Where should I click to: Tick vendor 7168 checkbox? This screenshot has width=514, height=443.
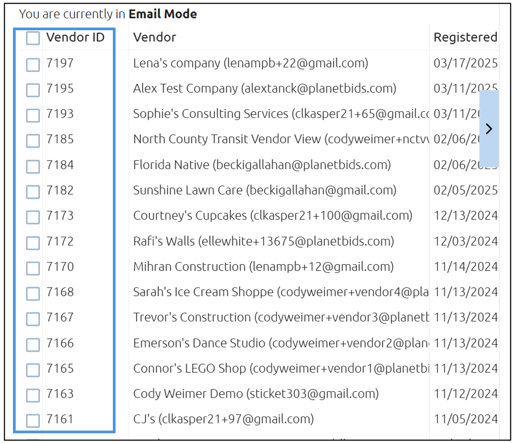[x=33, y=293]
